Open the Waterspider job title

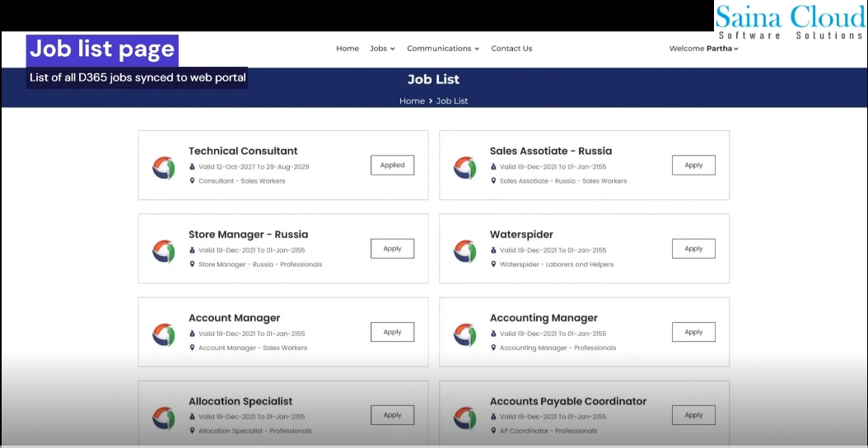coord(521,235)
